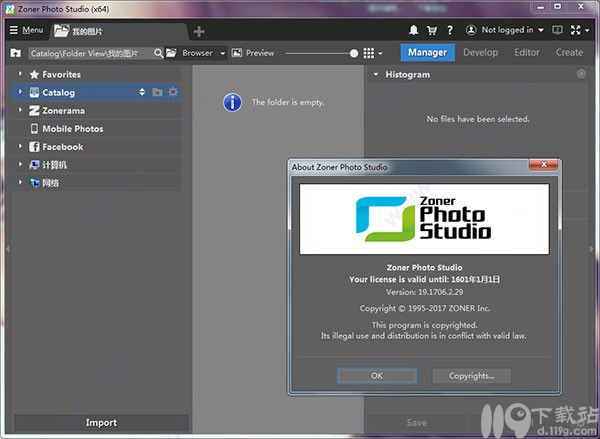Click the info icon by folder empty message
This screenshot has width=600, height=439.
click(232, 103)
